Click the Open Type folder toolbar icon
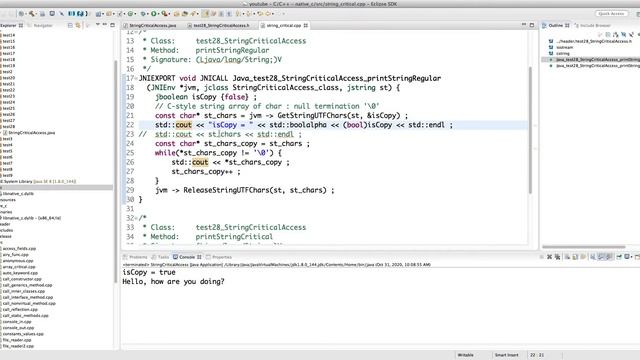Viewport: 640px width, 360px height. point(176,13)
